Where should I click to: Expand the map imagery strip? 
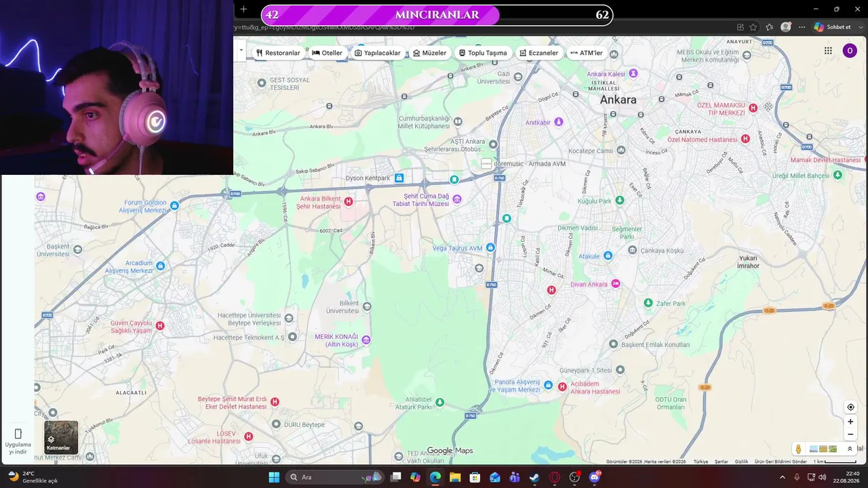click(850, 449)
